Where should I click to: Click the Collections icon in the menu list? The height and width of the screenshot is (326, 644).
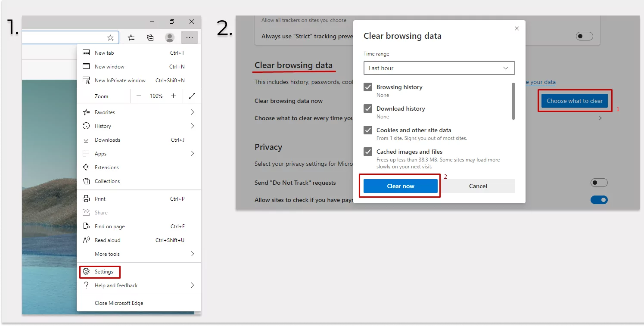86,181
